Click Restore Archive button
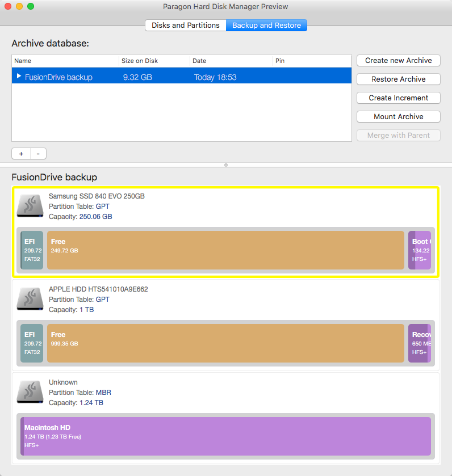452x476 pixels. tap(398, 79)
